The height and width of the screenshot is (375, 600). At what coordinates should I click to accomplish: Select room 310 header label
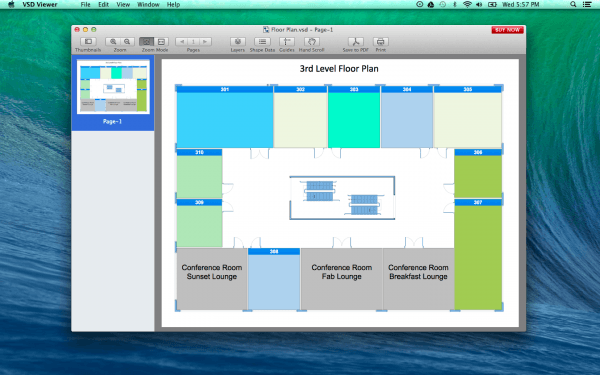pos(199,152)
